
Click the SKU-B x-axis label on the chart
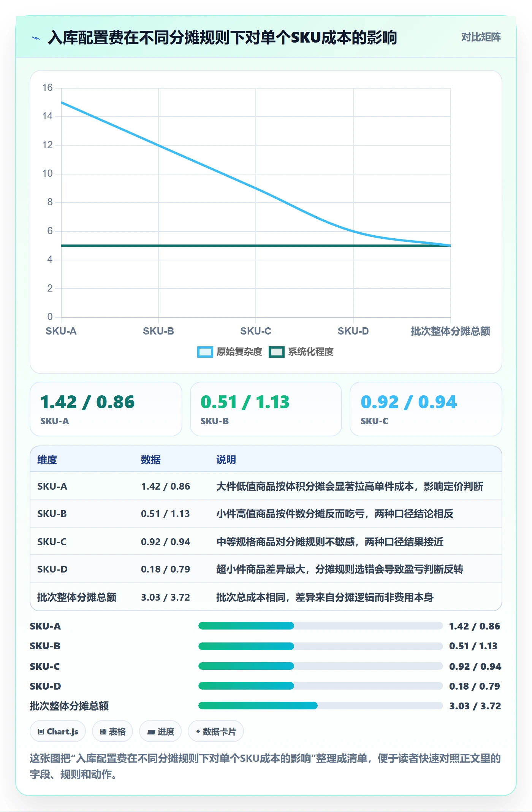coord(158,331)
